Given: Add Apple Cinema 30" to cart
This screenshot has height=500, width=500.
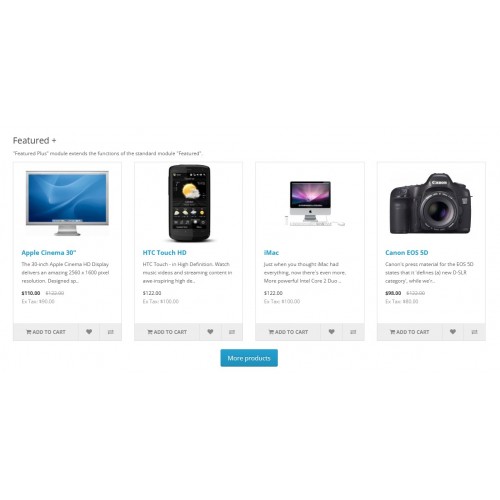Looking at the screenshot, I should click(46, 332).
